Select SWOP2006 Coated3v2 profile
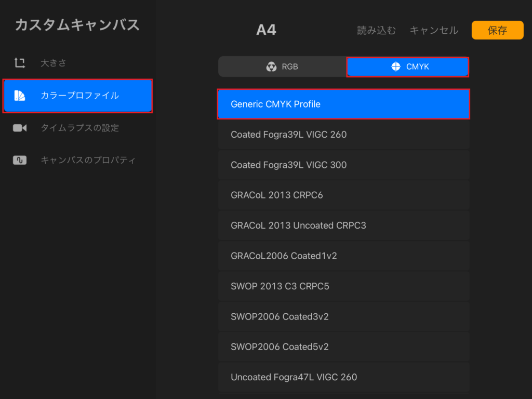 (343, 316)
